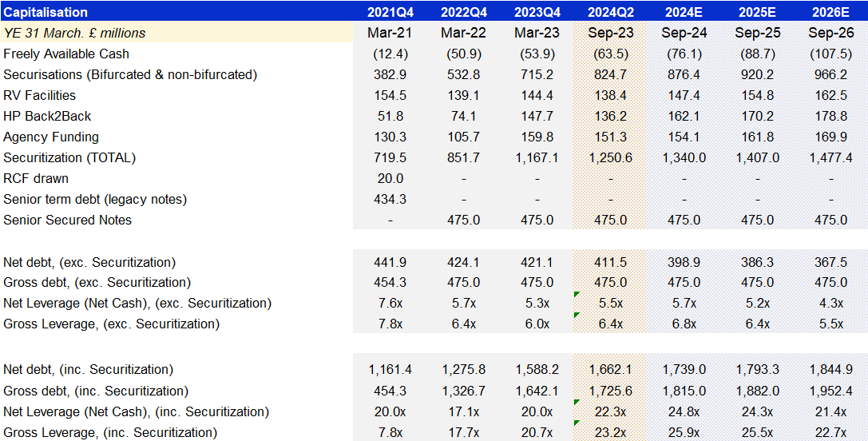Select the Capitalisation header cell
868x441 pixels.
pyautogui.click(x=46, y=12)
